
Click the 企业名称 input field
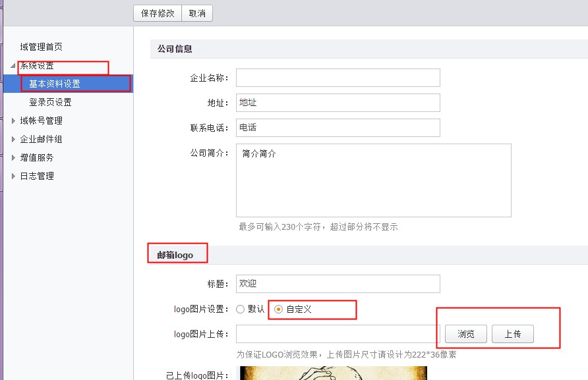(338, 78)
